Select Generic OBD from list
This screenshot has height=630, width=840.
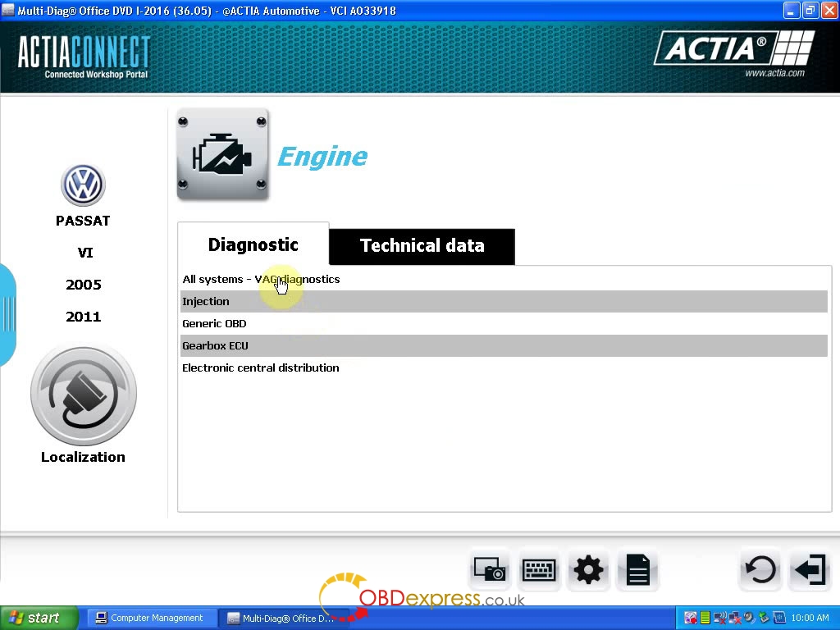coord(214,324)
